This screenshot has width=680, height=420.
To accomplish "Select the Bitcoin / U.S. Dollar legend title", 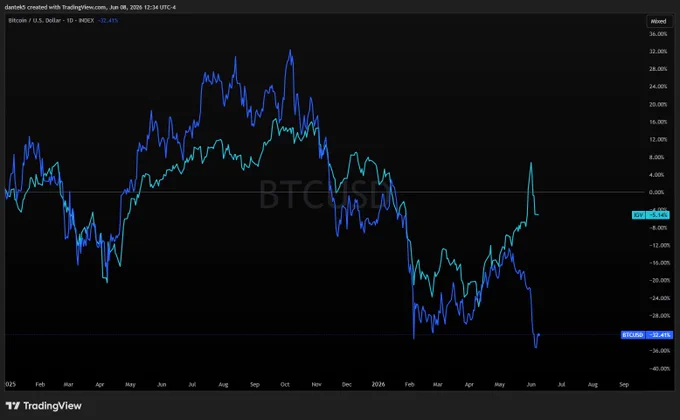I will coord(51,20).
